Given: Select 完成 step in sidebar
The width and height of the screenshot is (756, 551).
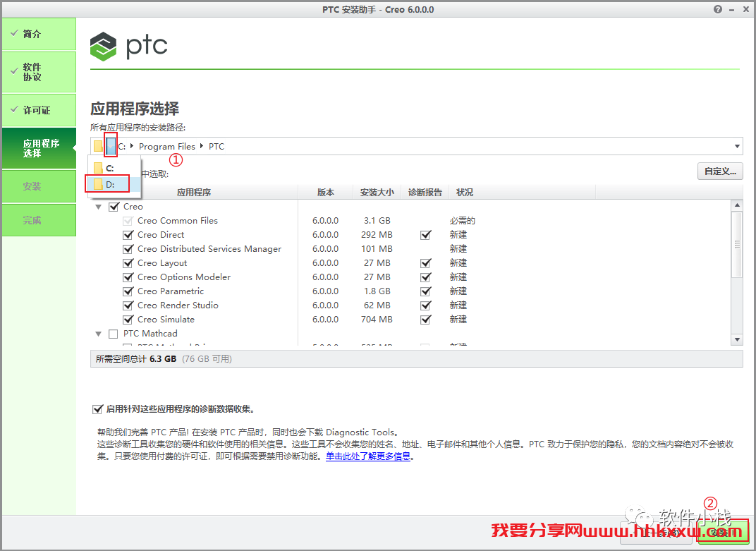Looking at the screenshot, I should [39, 220].
